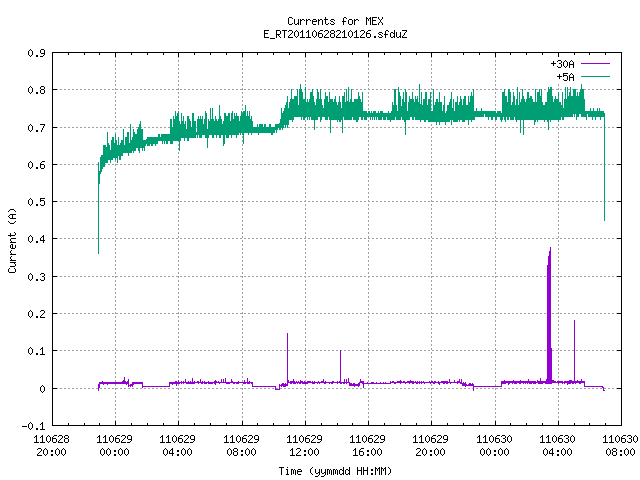Click the 0.2 y-axis tick label
Image resolution: width=640 pixels, height=480 pixels.
36,314
